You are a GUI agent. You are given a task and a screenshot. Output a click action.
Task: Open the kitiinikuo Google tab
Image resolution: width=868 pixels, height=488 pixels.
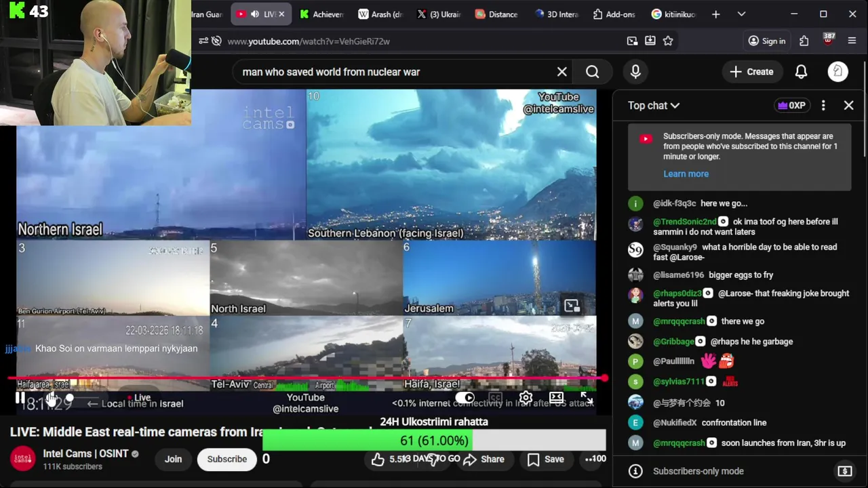click(x=673, y=14)
